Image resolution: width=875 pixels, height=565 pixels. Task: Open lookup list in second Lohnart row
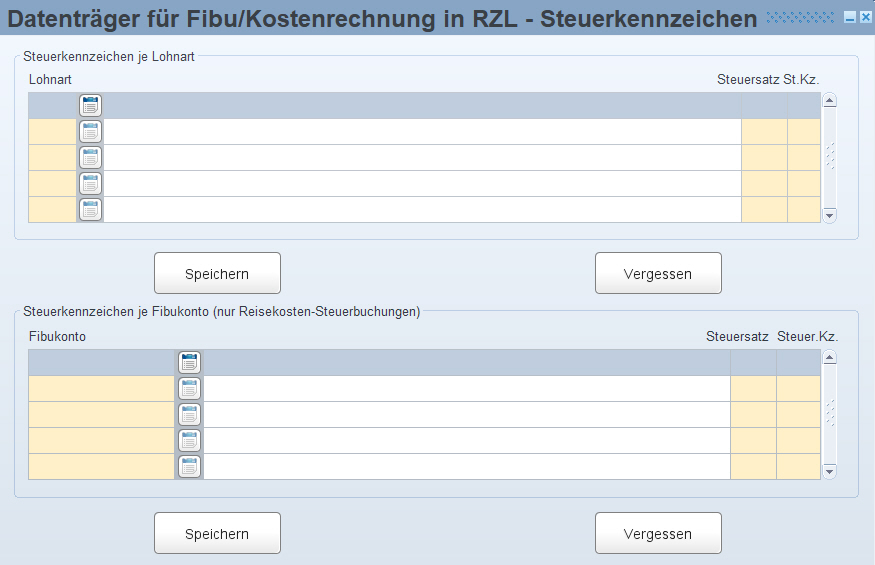(90, 157)
